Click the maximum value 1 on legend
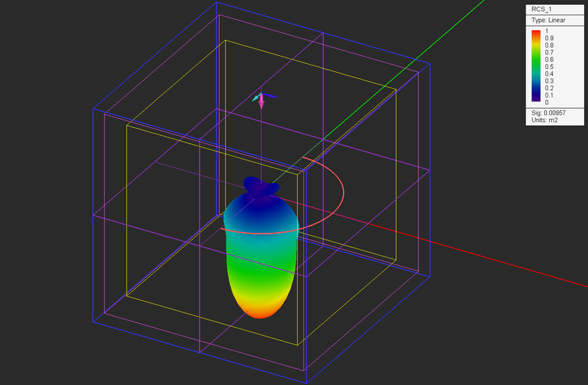 (547, 31)
